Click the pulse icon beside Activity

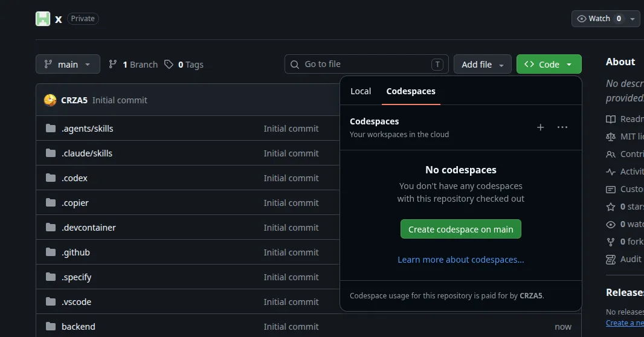[x=611, y=172]
